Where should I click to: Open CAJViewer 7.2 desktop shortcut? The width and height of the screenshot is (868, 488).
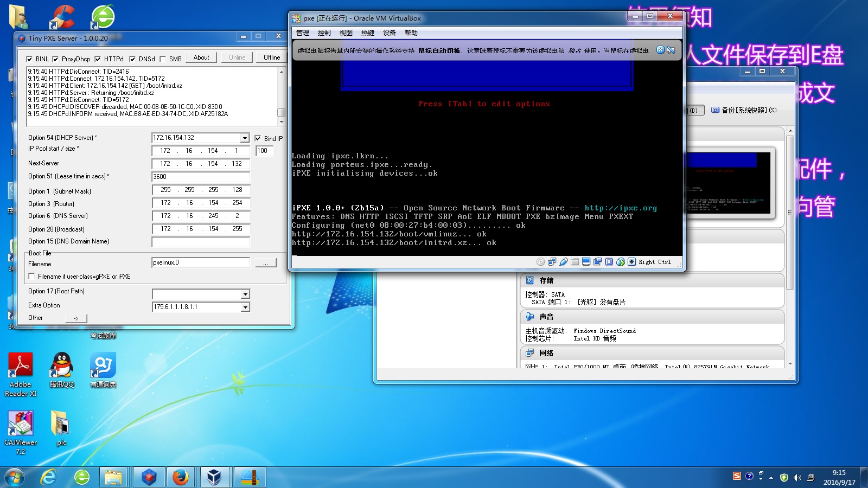21,432
